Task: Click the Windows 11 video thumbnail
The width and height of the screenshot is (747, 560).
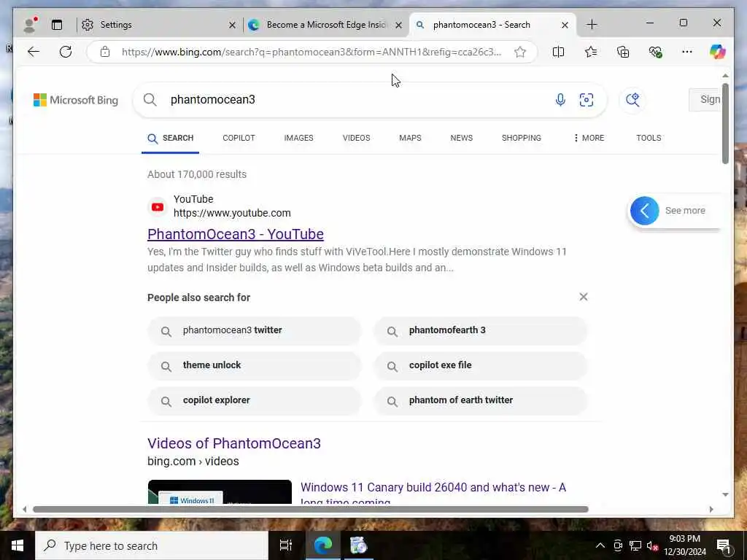Action: click(220, 492)
